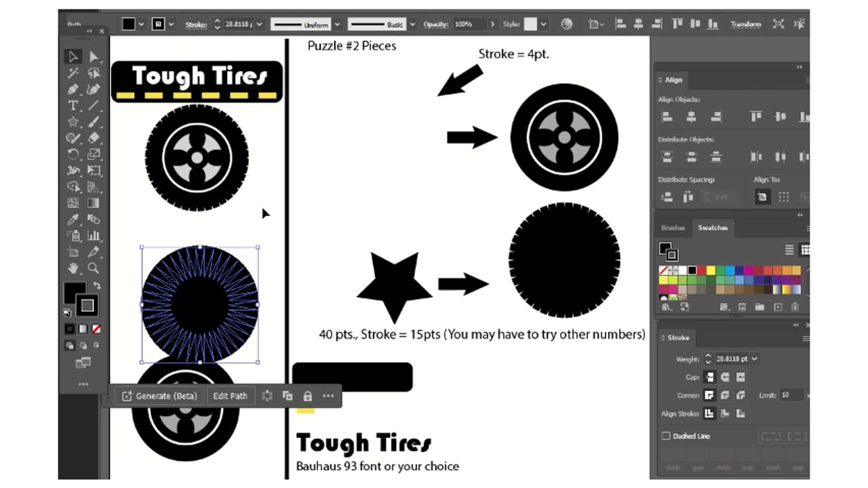Select the Rotate tool
868x488 pixels.
pyautogui.click(x=73, y=154)
